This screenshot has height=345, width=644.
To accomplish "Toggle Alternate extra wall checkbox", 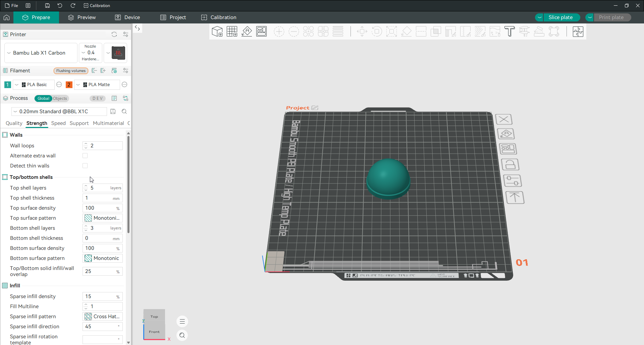I will [x=85, y=156].
